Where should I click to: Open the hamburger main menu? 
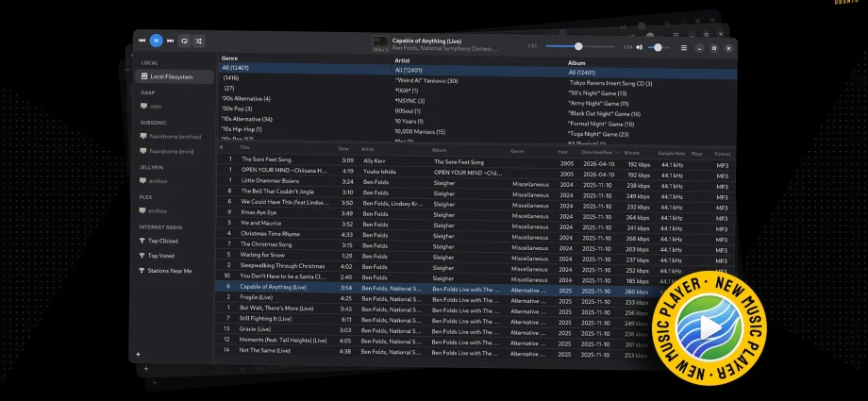click(x=684, y=48)
